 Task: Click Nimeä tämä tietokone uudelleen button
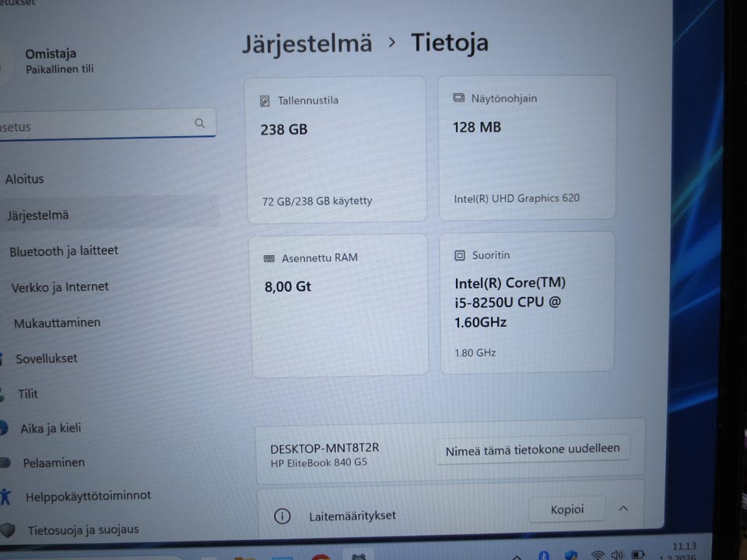(532, 450)
